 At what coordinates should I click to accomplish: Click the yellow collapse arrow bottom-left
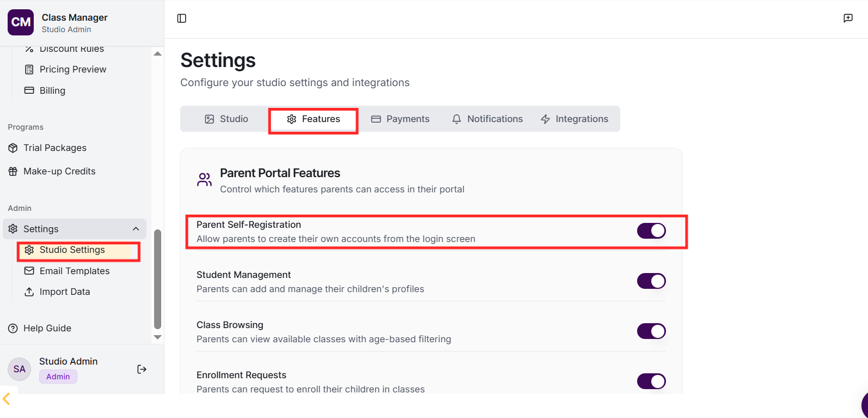[7, 399]
